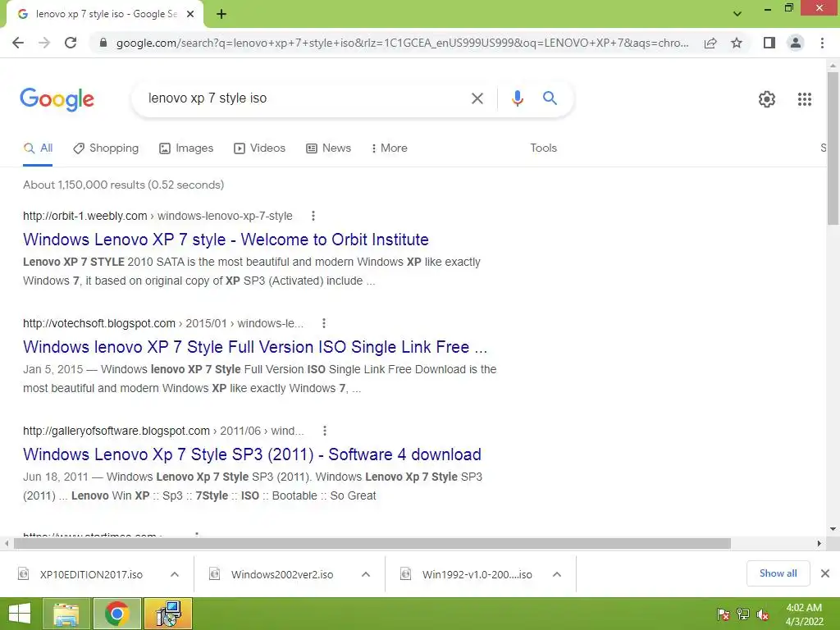This screenshot has height=630, width=840.
Task: Go forward with the forward arrow
Action: point(44,43)
